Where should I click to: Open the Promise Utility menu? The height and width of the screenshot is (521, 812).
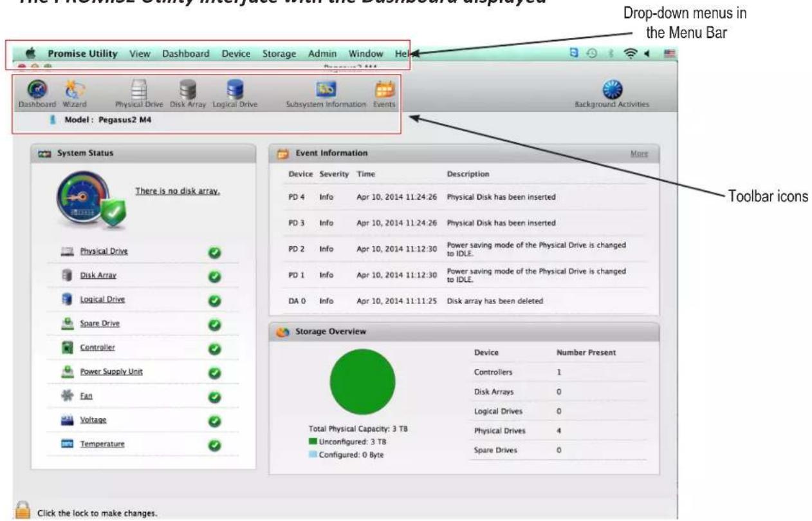[x=83, y=54]
